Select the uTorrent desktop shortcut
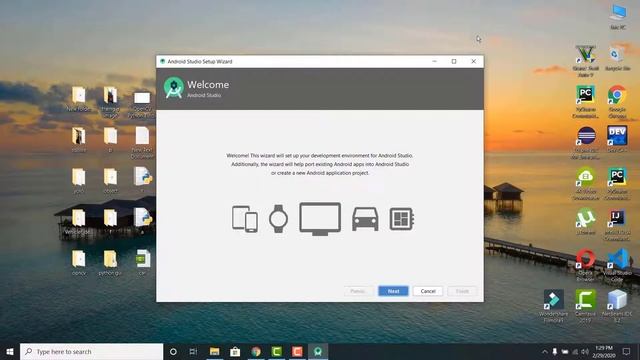Image resolution: width=640 pixels, height=360 pixels. pyautogui.click(x=586, y=221)
